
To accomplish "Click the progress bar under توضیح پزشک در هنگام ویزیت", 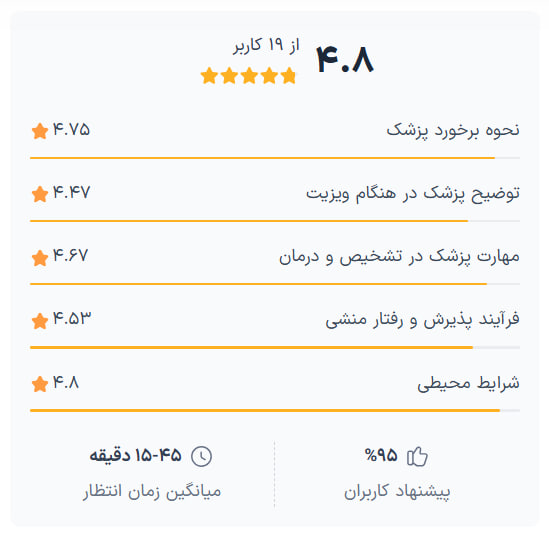I will 275,221.
